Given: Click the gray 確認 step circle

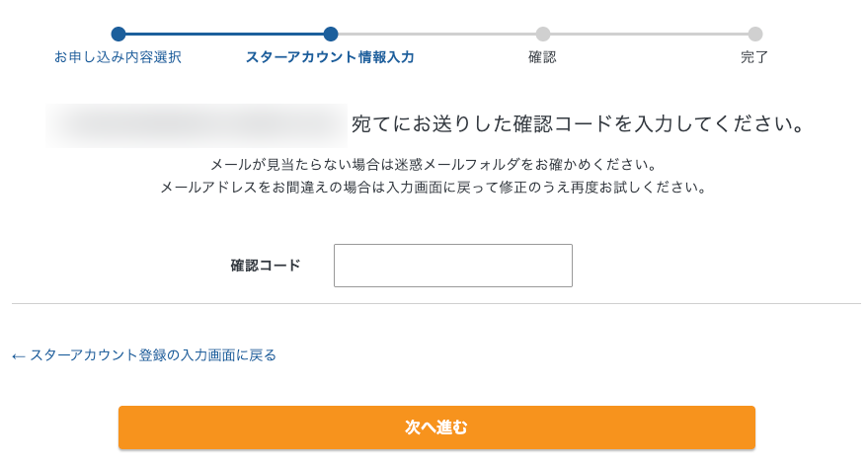Looking at the screenshot, I should (543, 34).
